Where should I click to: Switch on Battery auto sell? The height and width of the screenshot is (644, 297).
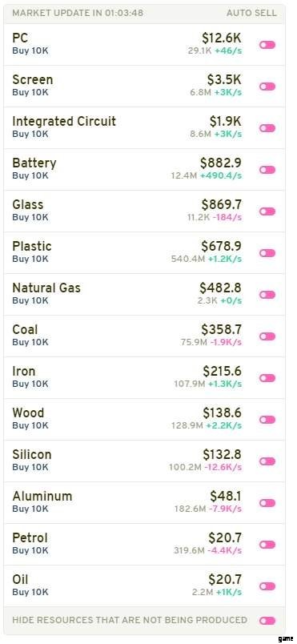[x=267, y=170]
